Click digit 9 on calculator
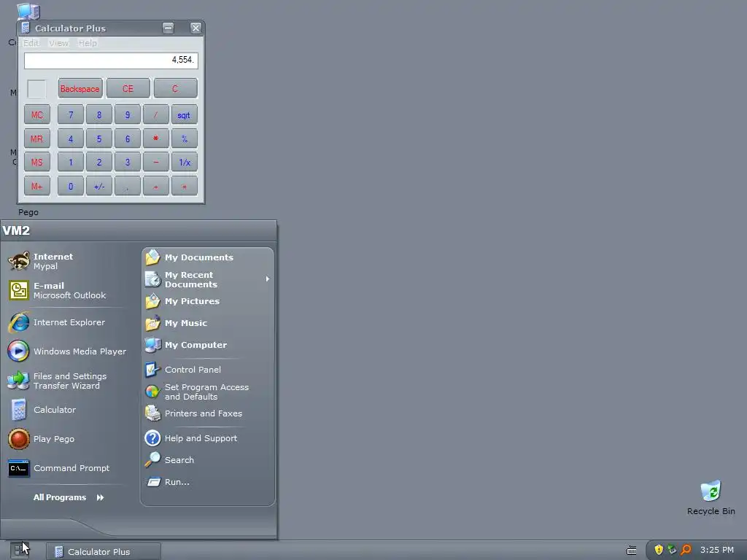Screen dimensions: 747x560 [x=127, y=114]
